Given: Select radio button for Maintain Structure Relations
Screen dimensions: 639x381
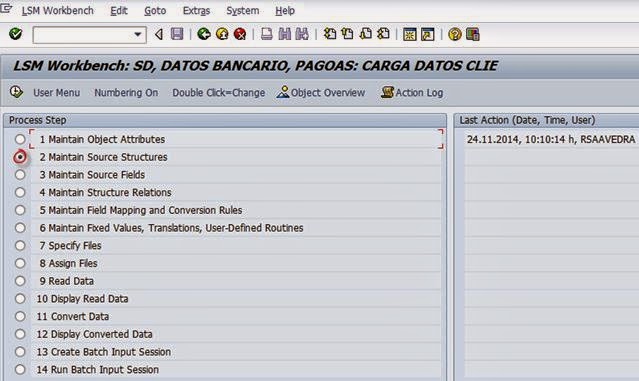Looking at the screenshot, I should [20, 192].
